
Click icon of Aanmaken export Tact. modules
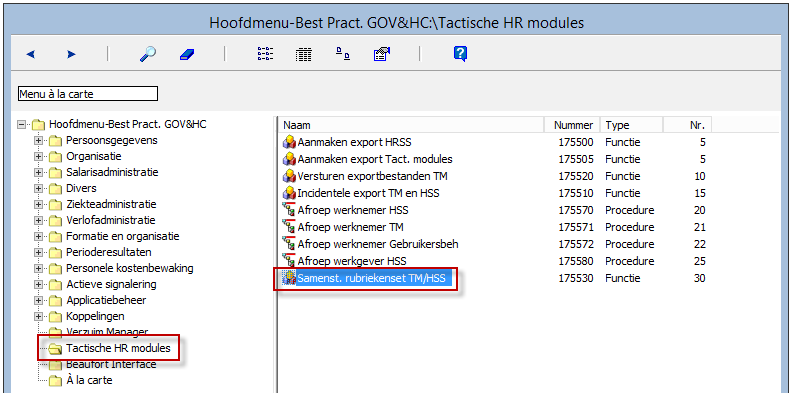[x=289, y=159]
